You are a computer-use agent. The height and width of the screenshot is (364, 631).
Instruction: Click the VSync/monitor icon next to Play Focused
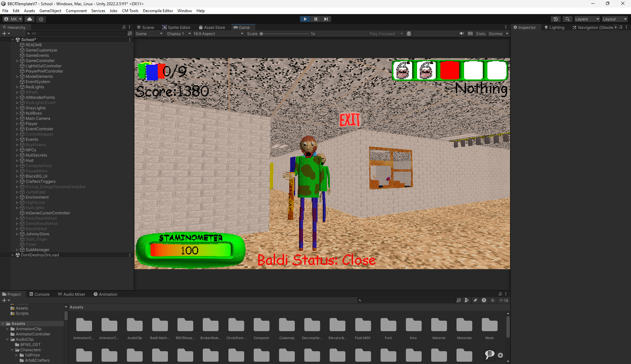click(409, 33)
